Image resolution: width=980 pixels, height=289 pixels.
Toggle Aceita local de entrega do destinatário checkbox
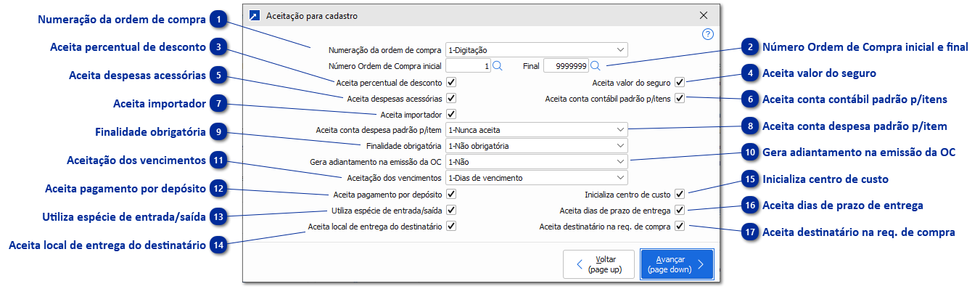(451, 226)
